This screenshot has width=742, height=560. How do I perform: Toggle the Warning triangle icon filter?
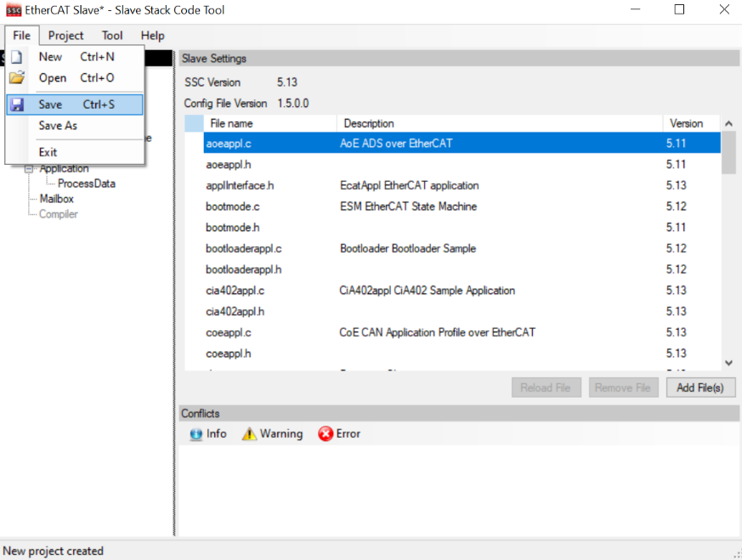click(249, 434)
